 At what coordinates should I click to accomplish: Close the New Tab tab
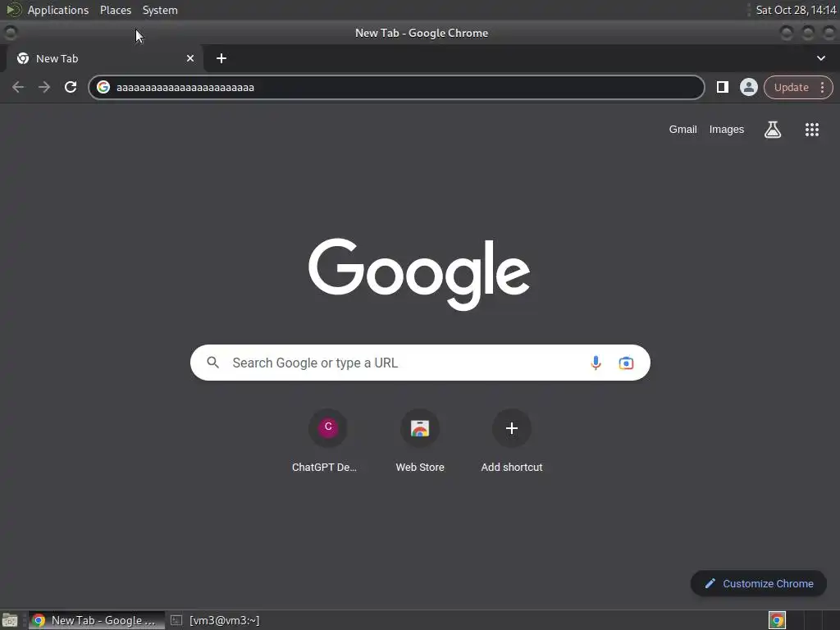click(x=190, y=58)
